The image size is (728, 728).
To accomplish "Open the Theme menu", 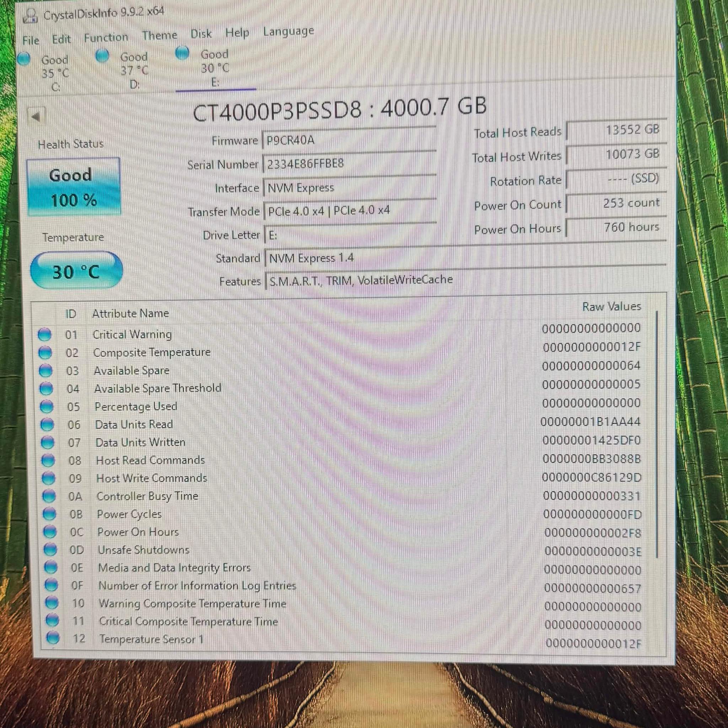I will [x=159, y=36].
